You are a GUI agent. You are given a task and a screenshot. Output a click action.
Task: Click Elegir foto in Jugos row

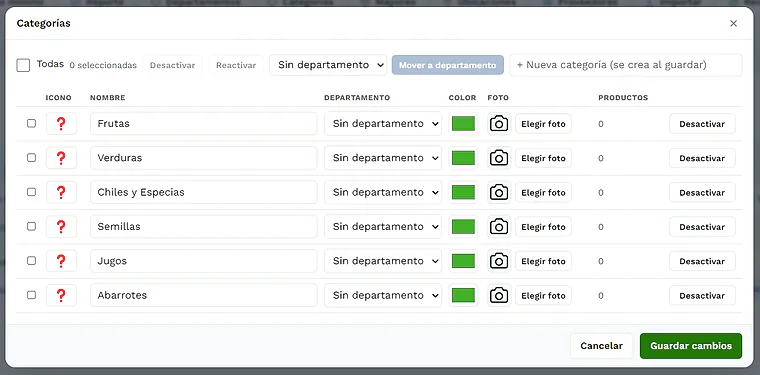point(543,261)
